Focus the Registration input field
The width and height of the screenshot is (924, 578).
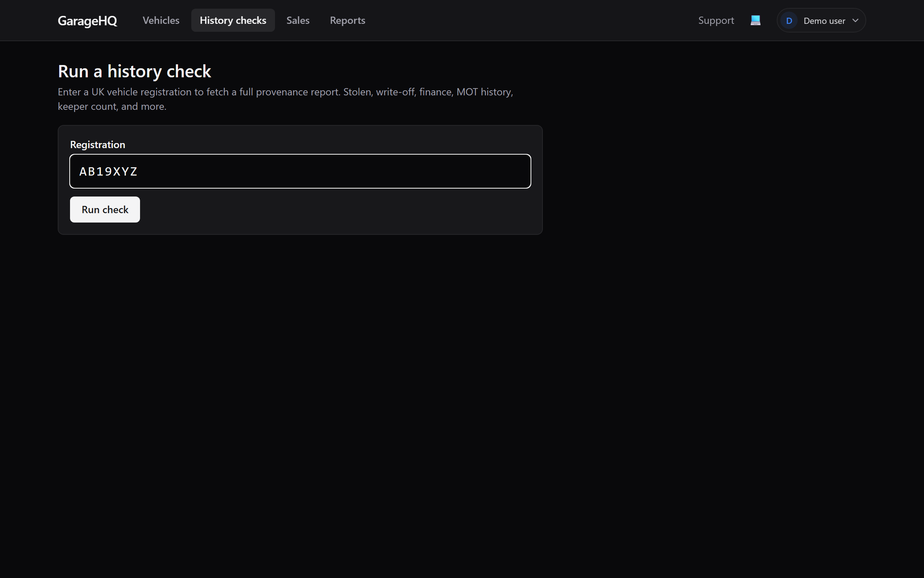(x=300, y=171)
